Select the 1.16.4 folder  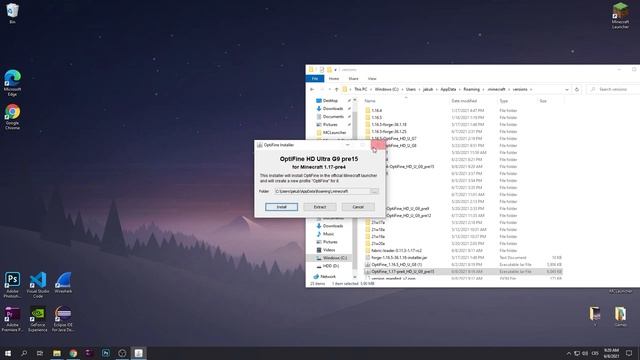coord(377,111)
